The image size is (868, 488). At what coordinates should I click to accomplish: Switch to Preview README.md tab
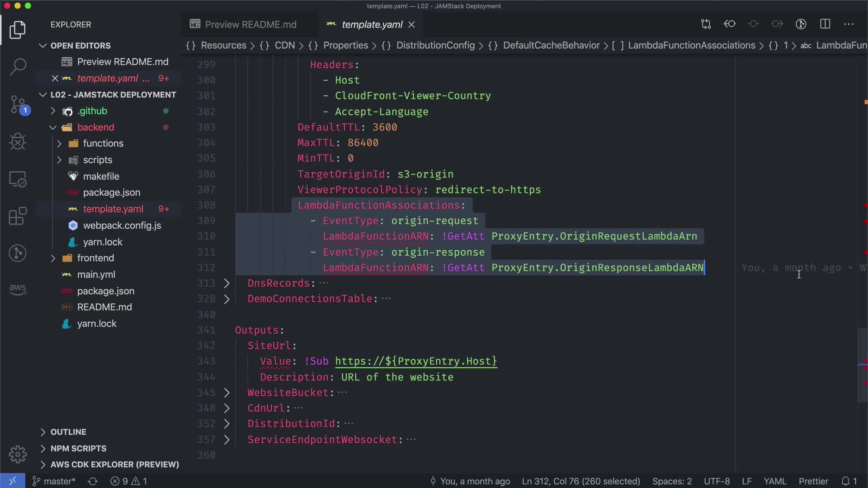pyautogui.click(x=250, y=24)
